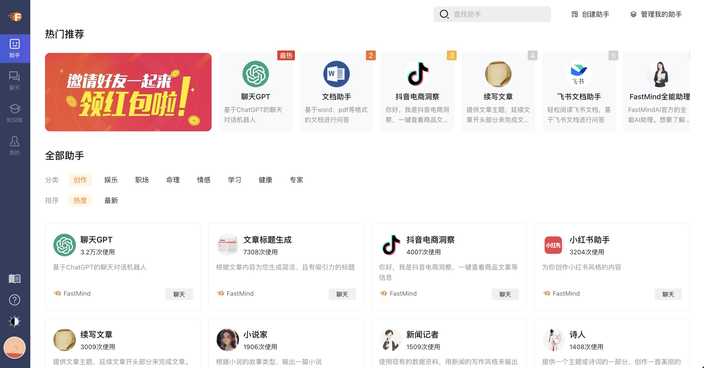Image resolution: width=704 pixels, height=368 pixels.
Task: Toggle the dark/light theme icon
Action: (x=15, y=321)
